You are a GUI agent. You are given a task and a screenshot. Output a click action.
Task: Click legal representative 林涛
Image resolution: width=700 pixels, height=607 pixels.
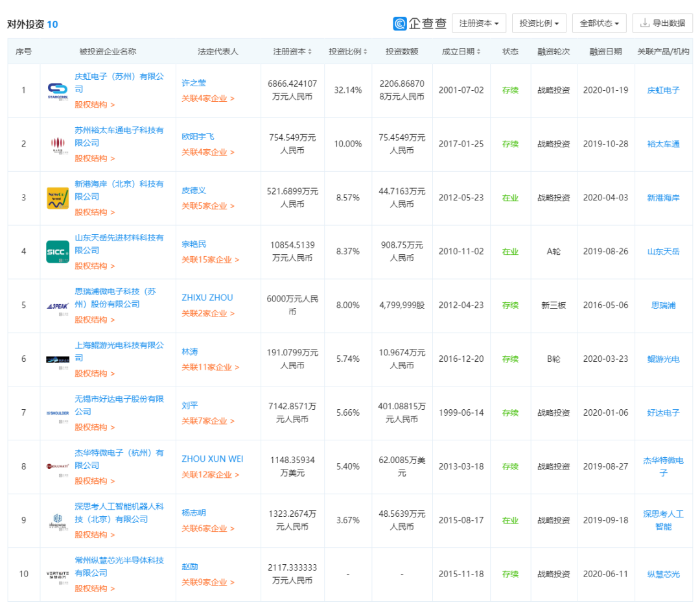190,352
